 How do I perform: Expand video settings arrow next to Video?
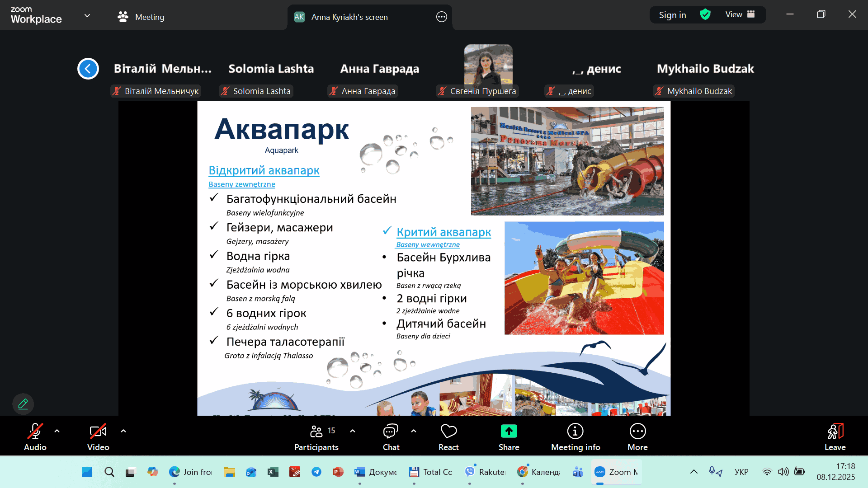[x=123, y=431]
